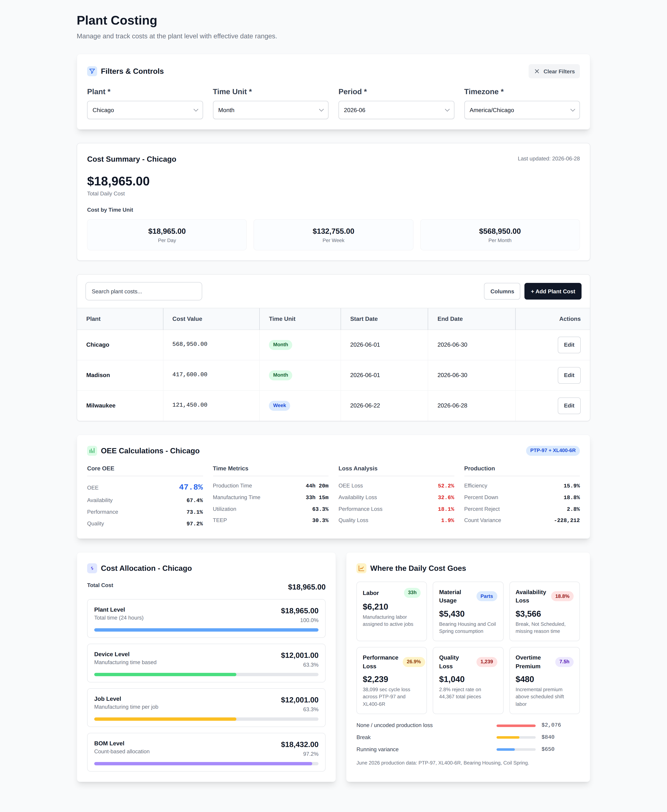This screenshot has width=667, height=812.
Task: Click the 18.8% badge on Availability Loss
Action: coord(562,596)
